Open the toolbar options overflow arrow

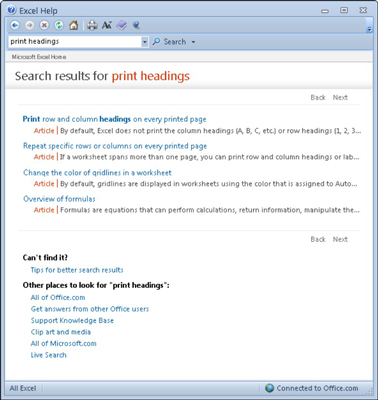pyautogui.click(x=369, y=29)
